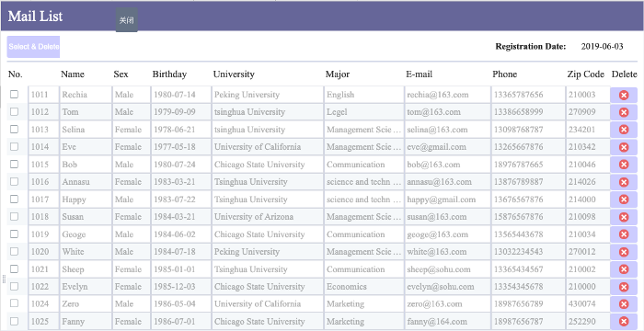Tick the checkbox for 1018 Susan

15,216
